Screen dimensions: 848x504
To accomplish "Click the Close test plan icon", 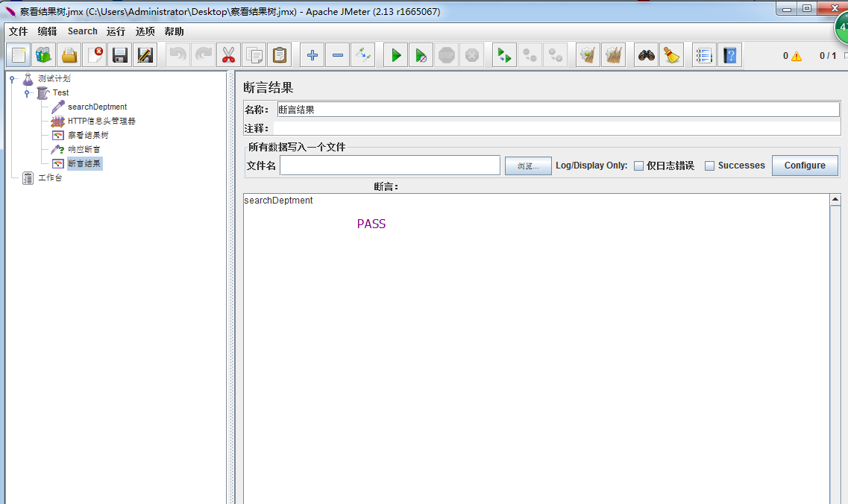I will click(95, 55).
